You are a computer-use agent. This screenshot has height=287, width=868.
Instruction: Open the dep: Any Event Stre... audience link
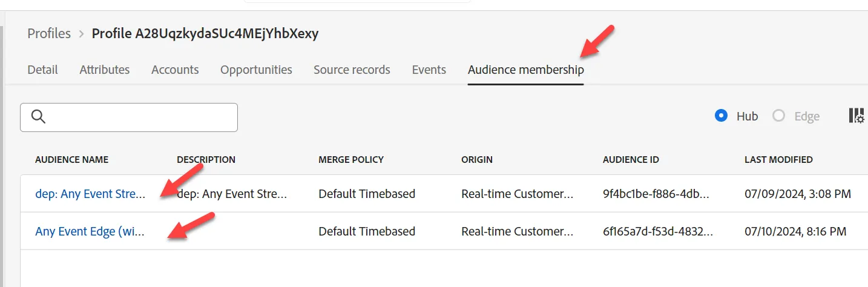[90, 194]
